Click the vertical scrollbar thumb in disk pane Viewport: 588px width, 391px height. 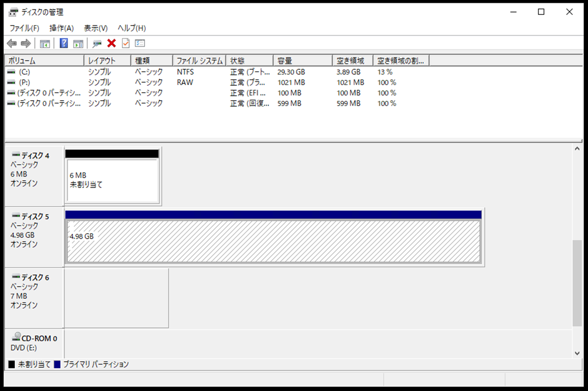(x=577, y=283)
